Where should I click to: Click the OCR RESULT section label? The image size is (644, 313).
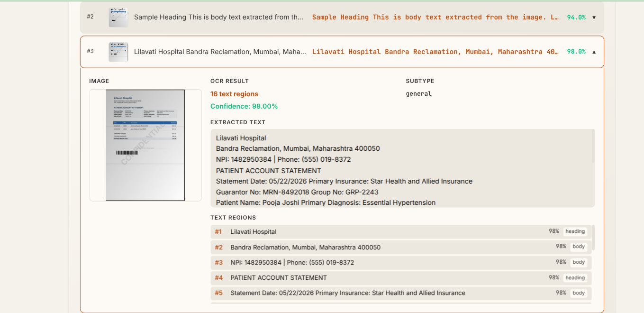click(229, 81)
